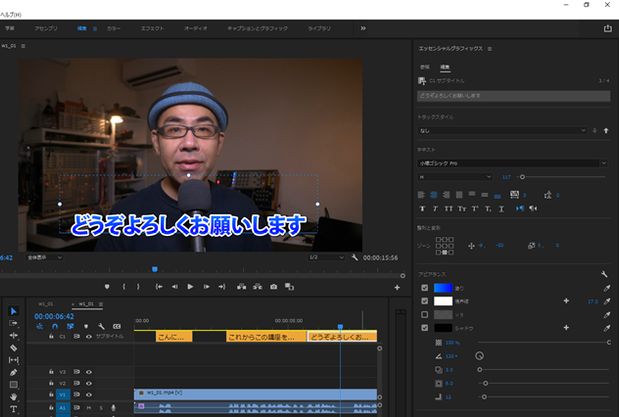
Task: Select the Selection arrow tool
Action: point(13,311)
